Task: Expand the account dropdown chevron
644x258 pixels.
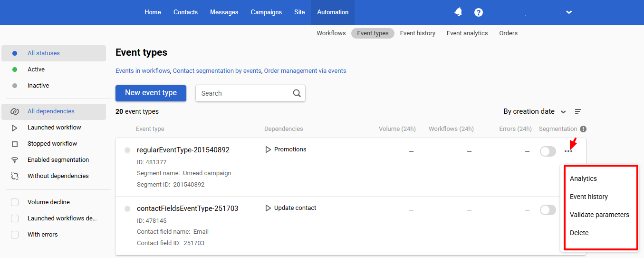Action: point(569,12)
